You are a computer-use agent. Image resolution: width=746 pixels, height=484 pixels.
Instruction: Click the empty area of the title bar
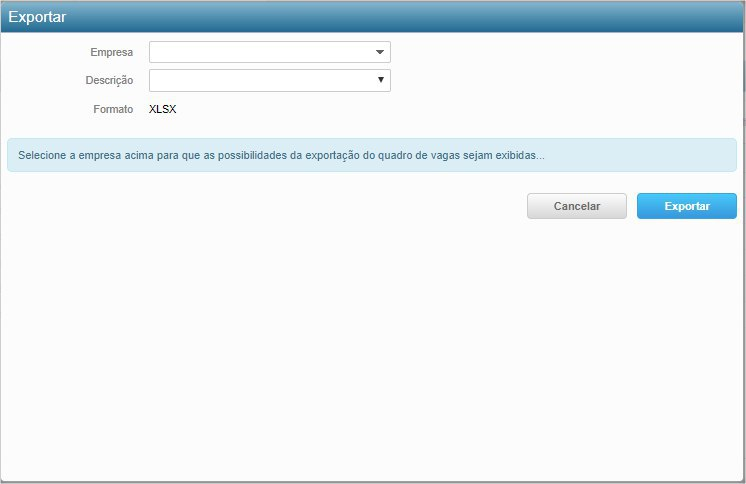400,17
